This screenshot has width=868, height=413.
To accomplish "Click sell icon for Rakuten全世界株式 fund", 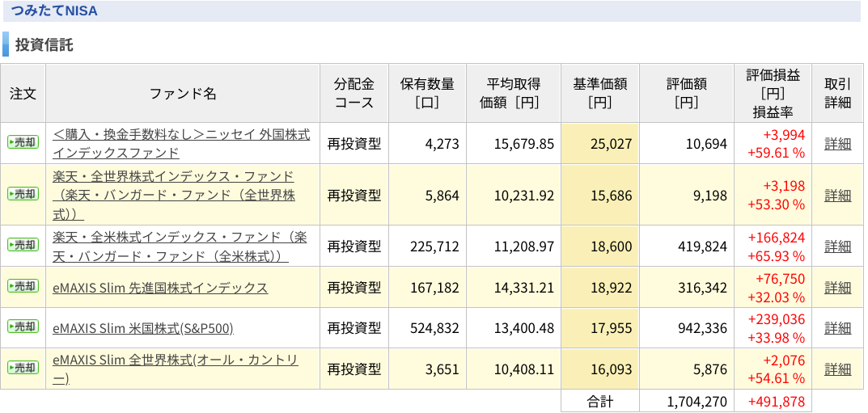I will coord(23,194).
